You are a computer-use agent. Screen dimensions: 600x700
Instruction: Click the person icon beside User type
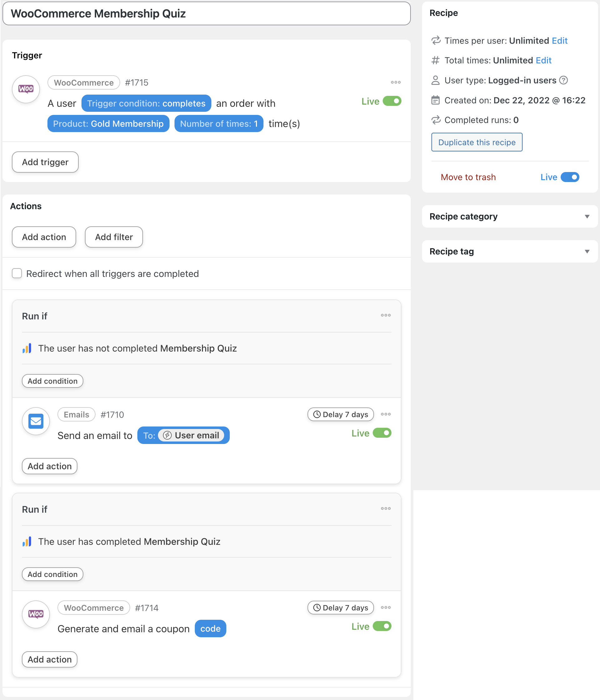(x=435, y=80)
